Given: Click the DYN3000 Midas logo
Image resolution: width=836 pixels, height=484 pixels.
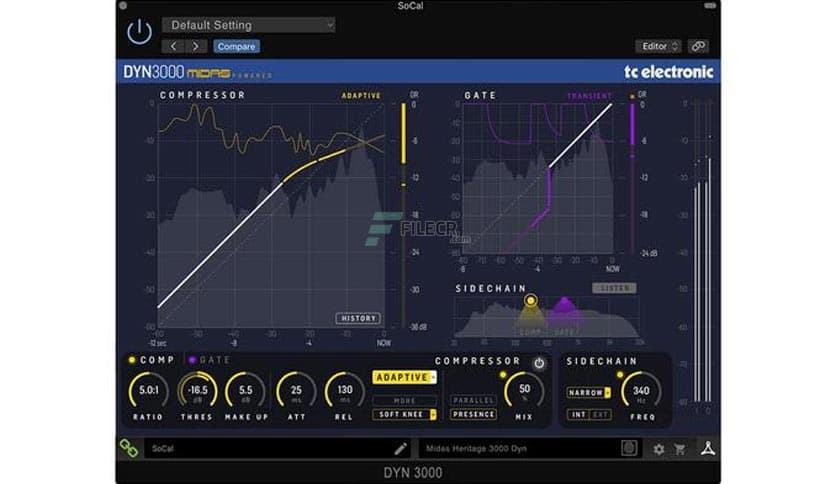Looking at the screenshot, I should pyautogui.click(x=197, y=72).
